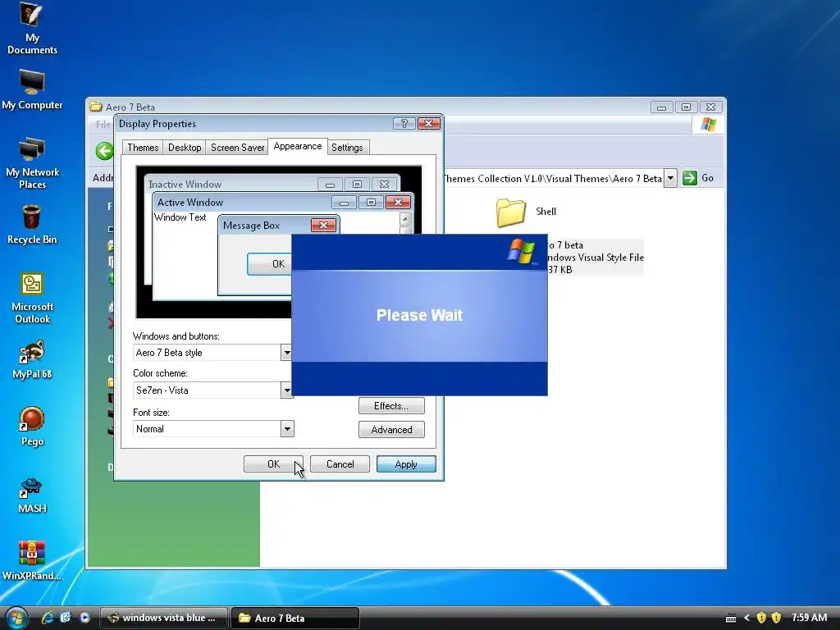840x630 pixels.
Task: Click the Effects... button
Action: tap(391, 406)
